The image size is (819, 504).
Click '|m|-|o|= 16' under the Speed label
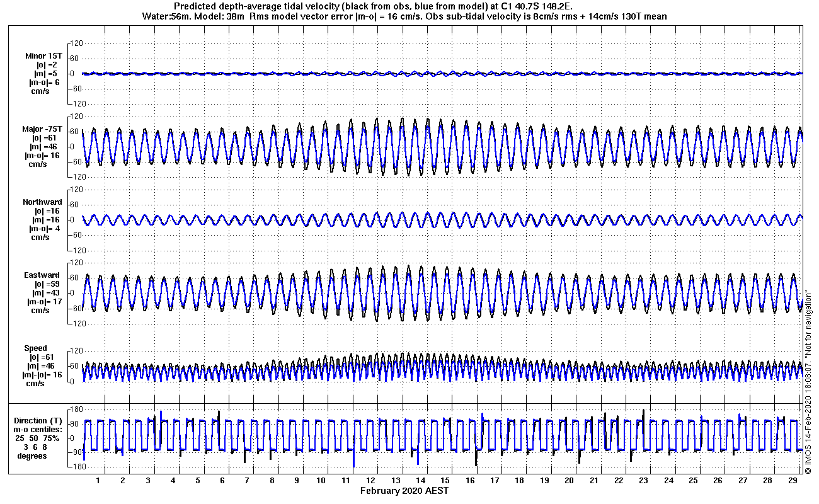(x=42, y=375)
